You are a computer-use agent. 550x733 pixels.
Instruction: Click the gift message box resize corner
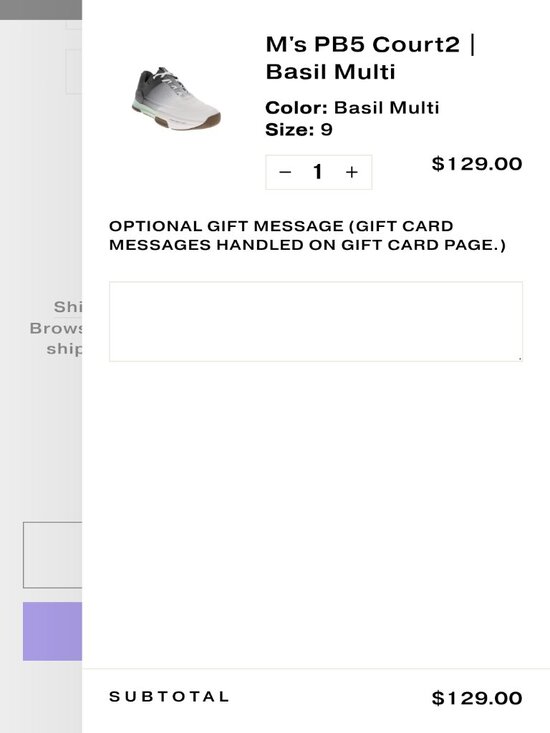click(x=520, y=359)
